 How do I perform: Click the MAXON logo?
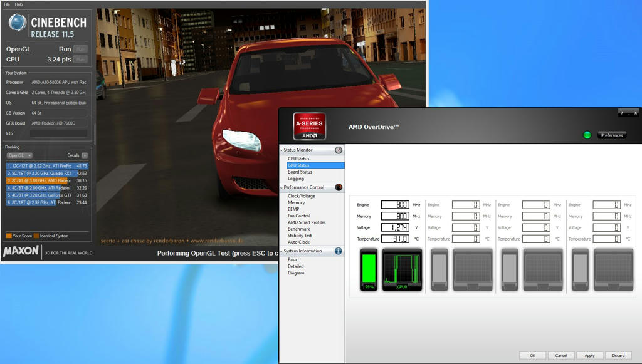[x=21, y=251]
